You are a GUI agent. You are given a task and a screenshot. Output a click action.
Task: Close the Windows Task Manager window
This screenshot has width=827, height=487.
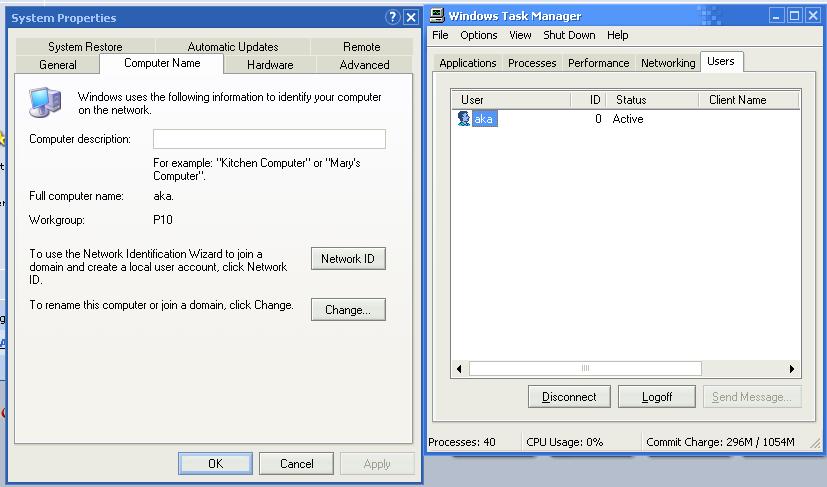coord(813,16)
